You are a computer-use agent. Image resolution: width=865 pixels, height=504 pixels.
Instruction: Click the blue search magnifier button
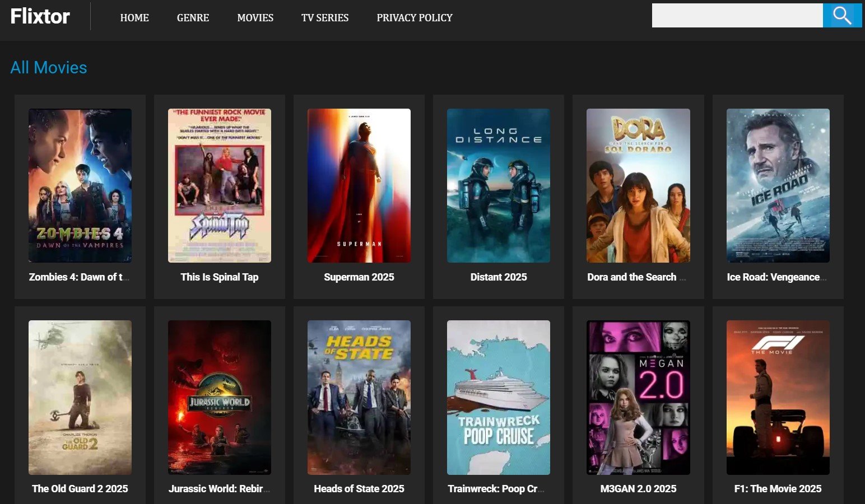point(842,16)
